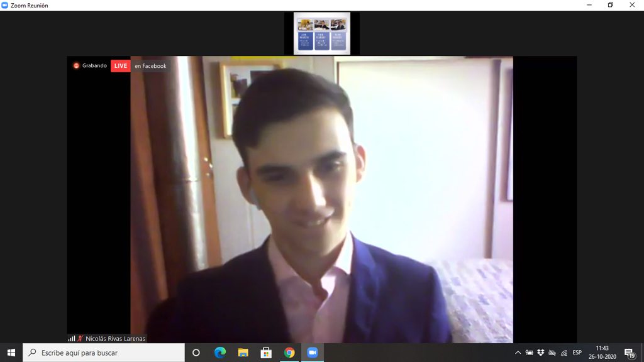Click the red Grabando recording indicator icon

(76, 66)
